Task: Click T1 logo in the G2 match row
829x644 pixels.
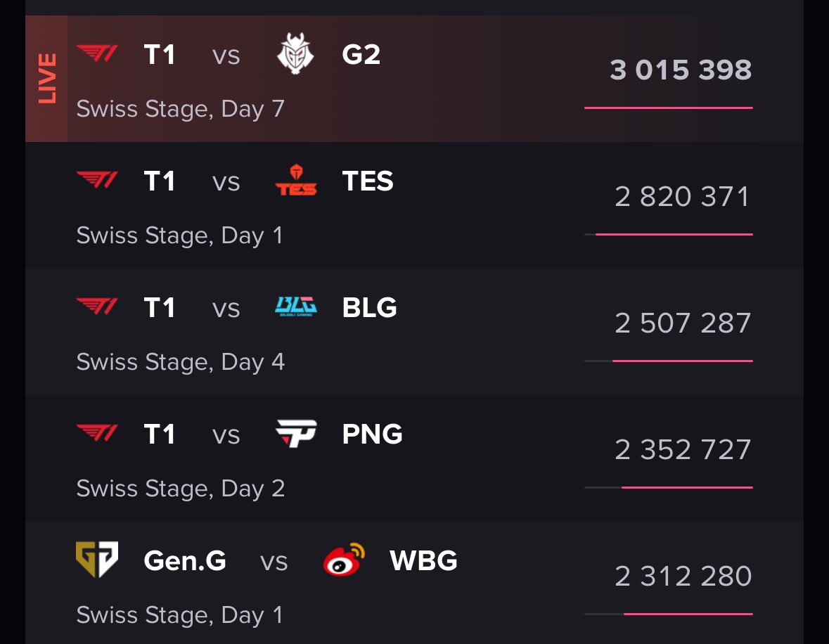Action: (x=97, y=53)
